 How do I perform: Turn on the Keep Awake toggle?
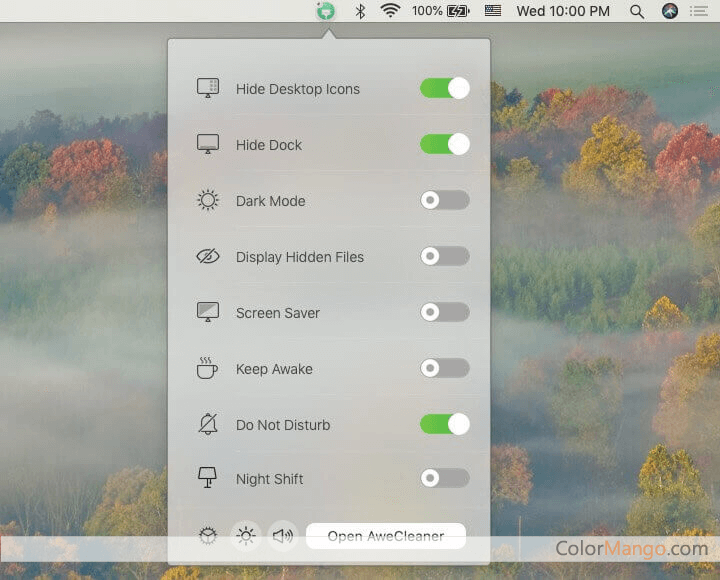[444, 368]
